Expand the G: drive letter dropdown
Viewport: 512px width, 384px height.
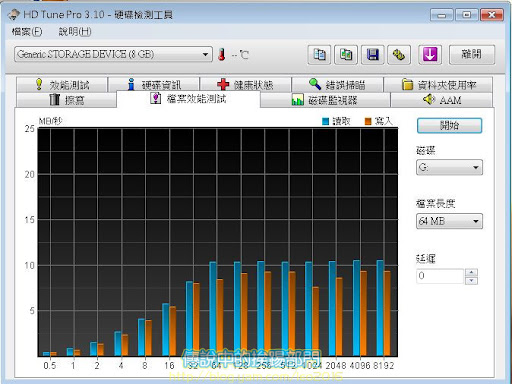(449, 167)
